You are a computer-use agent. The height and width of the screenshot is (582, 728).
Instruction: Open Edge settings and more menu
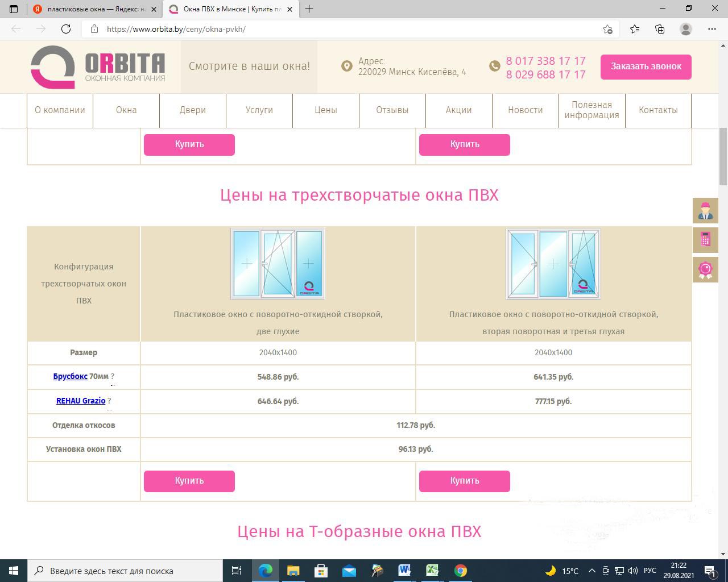pyautogui.click(x=712, y=29)
